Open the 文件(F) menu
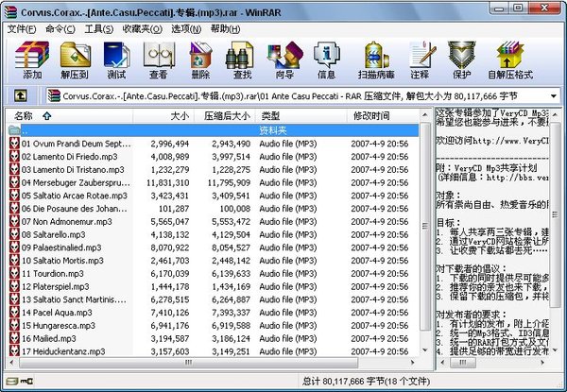The width and height of the screenshot is (567, 392). click(x=22, y=29)
